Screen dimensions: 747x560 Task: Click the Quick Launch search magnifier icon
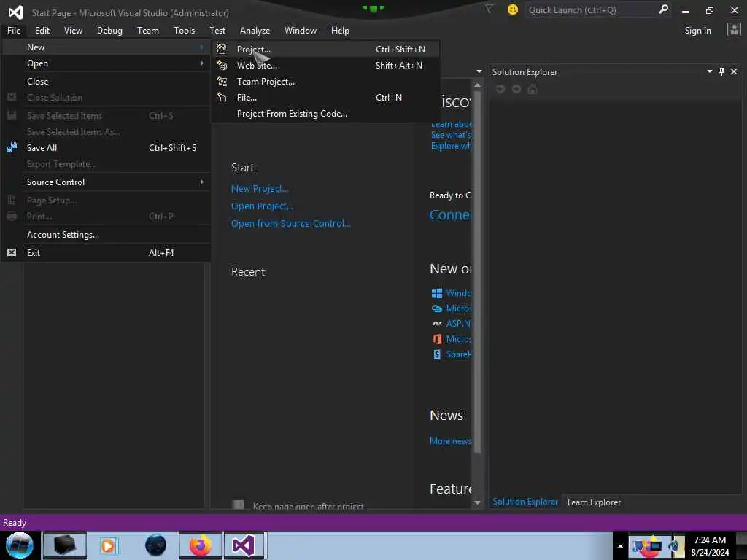(x=663, y=9)
